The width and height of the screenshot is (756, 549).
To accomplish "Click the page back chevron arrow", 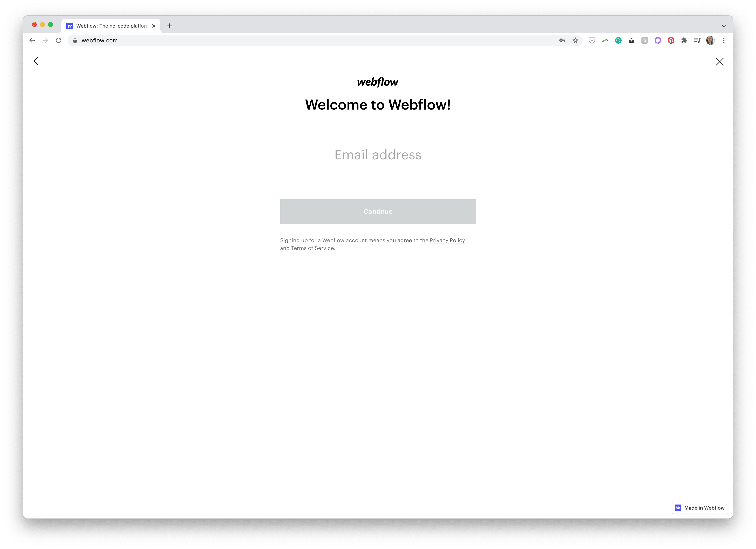I will tap(36, 61).
